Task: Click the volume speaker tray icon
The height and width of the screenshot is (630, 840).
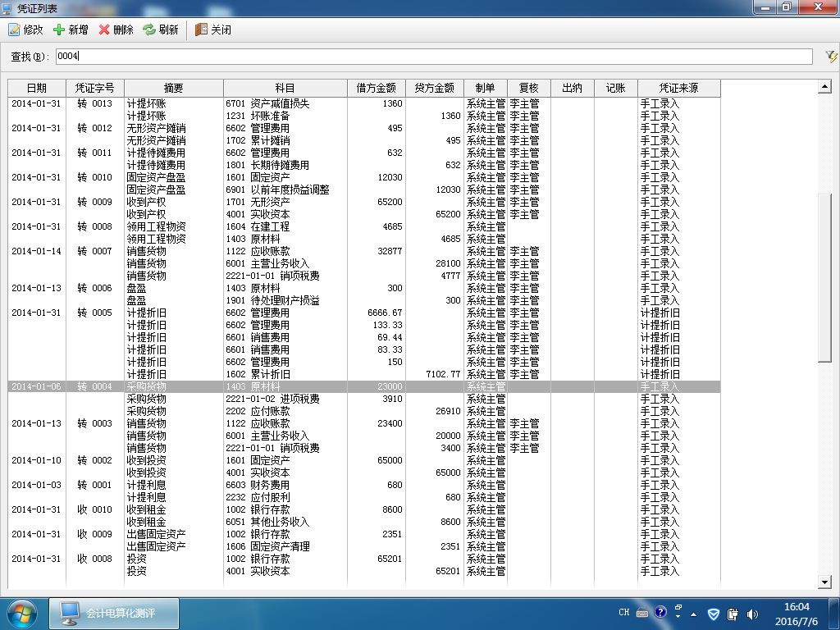Action: pos(752,614)
